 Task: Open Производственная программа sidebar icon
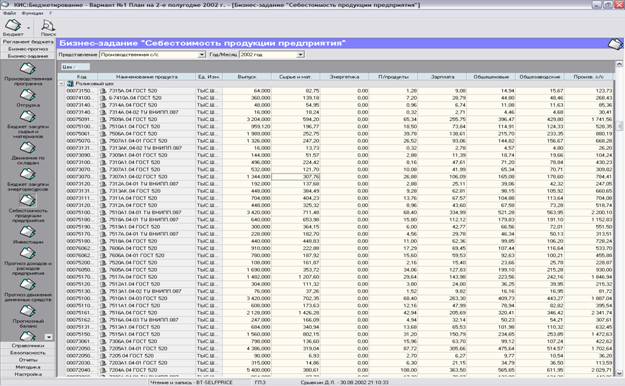[x=28, y=74]
